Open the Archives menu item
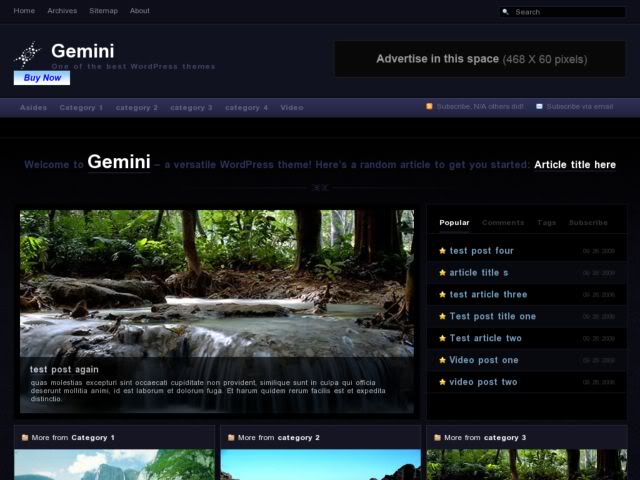Image resolution: width=640 pixels, height=480 pixels. [x=62, y=11]
